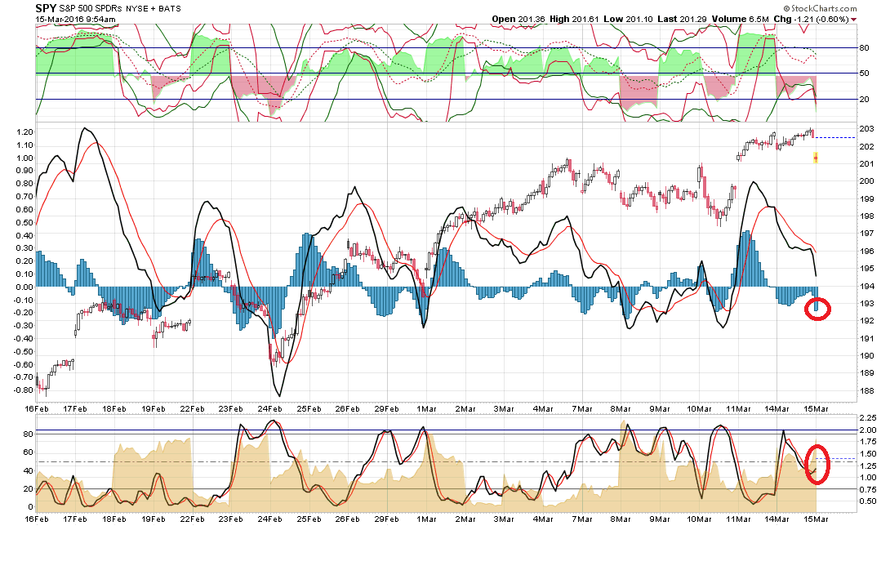Click the High 201.61 value
This screenshot has width=890, height=588.
click(574, 20)
